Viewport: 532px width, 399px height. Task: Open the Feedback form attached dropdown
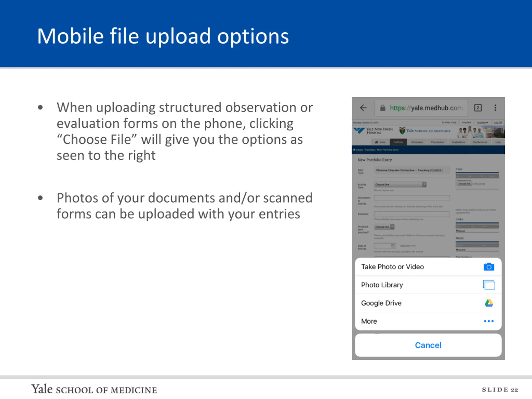pos(384,227)
